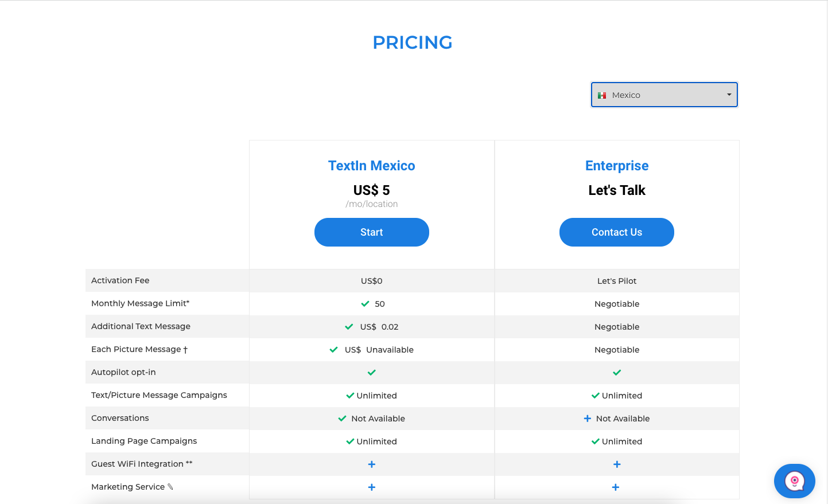
Task: Click the TextIn Mexico Landing Page Unlimited checkmark
Action: (x=350, y=442)
